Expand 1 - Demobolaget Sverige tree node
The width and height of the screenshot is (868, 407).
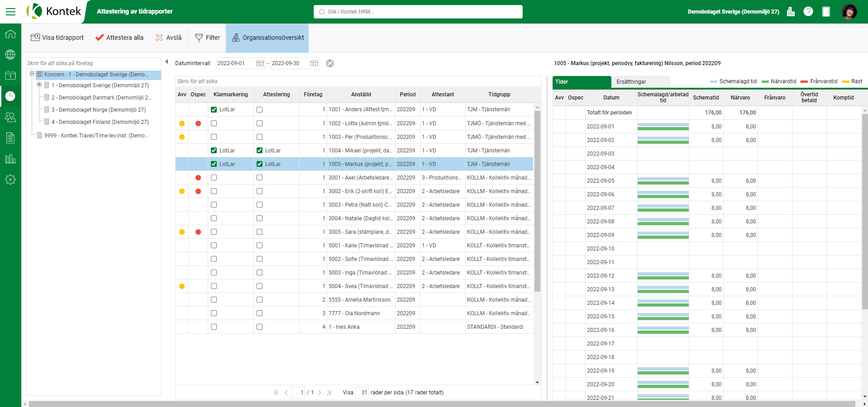pyautogui.click(x=39, y=85)
